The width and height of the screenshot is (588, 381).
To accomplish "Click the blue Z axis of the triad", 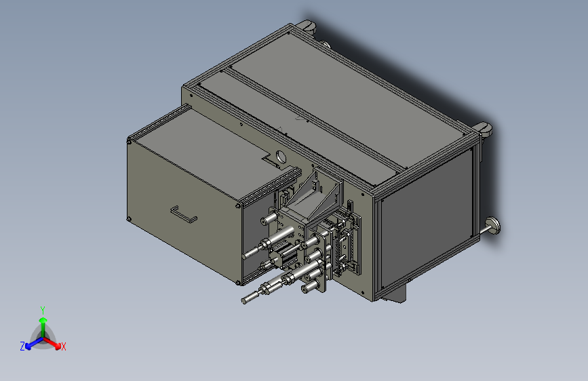I will (x=35, y=344).
